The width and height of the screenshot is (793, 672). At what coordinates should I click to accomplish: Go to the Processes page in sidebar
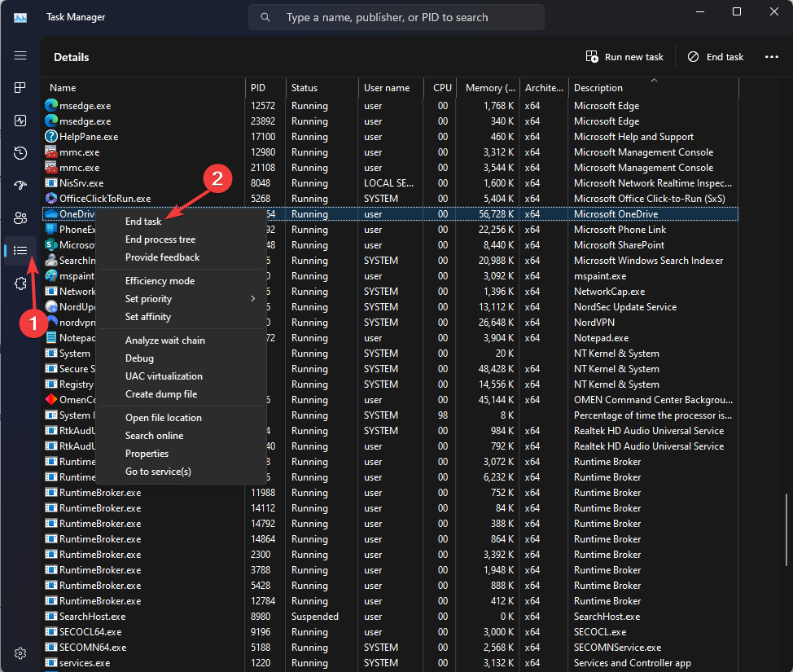pyautogui.click(x=20, y=87)
